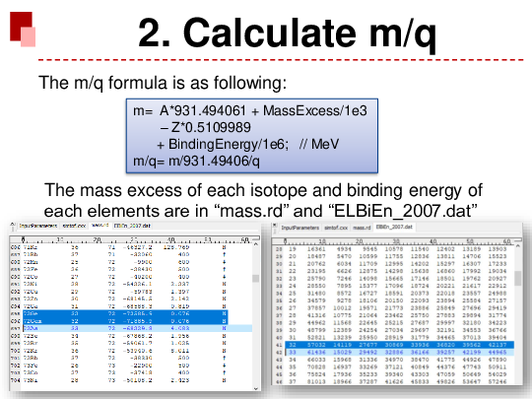Viewport: 532px width, 399px height.
Task: Click value 20762 in ELBiEn_2007.dat row 21
Action: coord(316,264)
